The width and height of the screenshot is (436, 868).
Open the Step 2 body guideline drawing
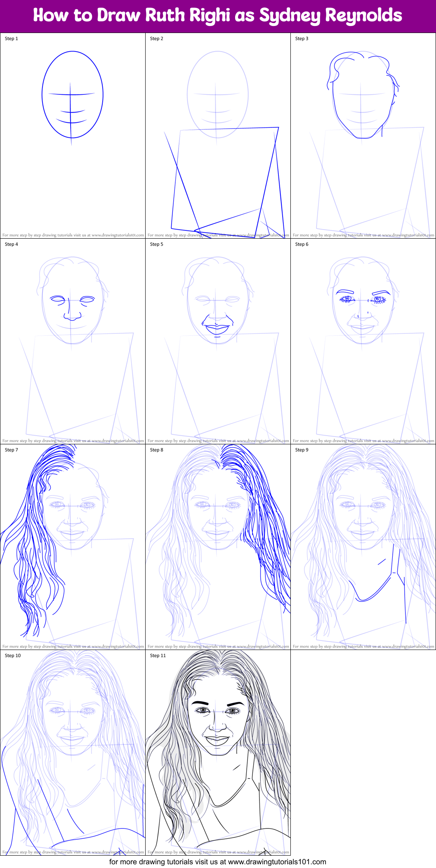pyautogui.click(x=218, y=136)
